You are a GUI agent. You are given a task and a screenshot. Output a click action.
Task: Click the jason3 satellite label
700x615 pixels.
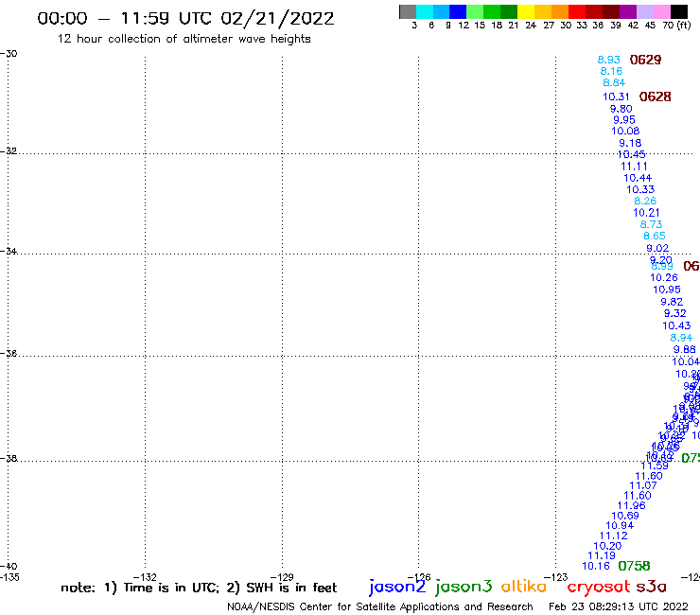(464, 587)
